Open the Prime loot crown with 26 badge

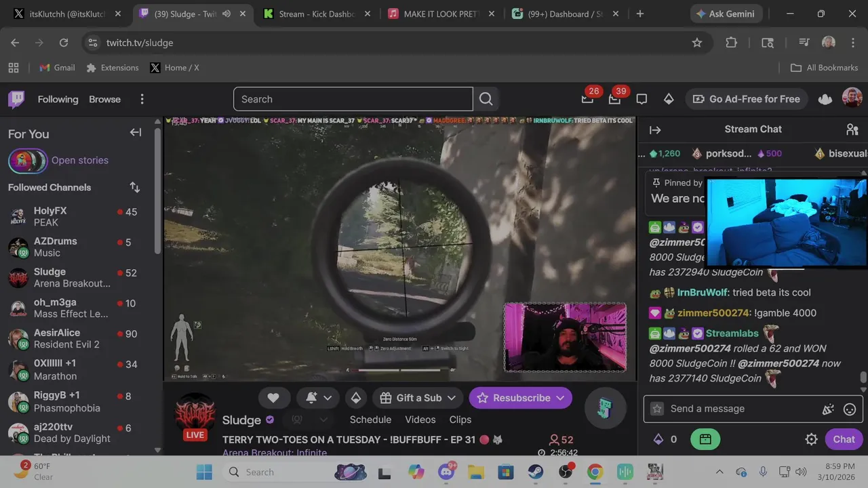click(587, 99)
